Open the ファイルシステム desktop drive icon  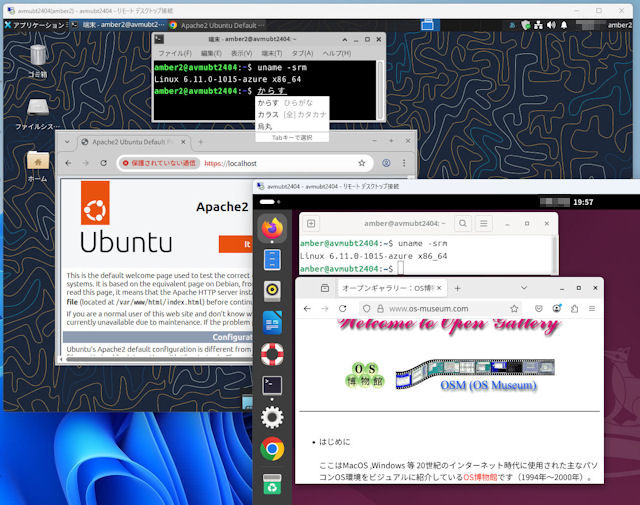point(38,114)
